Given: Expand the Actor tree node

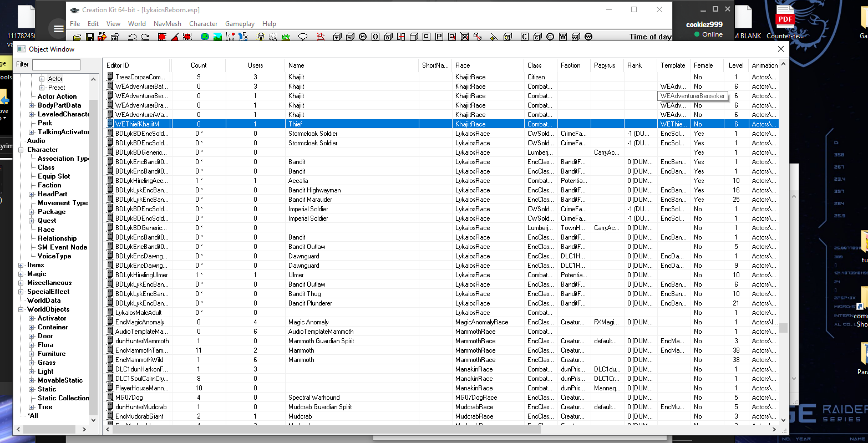Looking at the screenshot, I should click(42, 79).
